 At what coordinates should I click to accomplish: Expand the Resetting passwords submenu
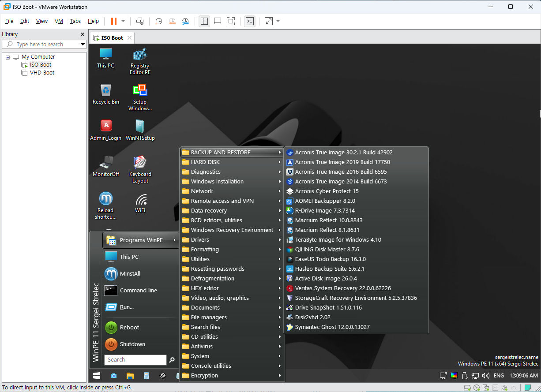232,269
